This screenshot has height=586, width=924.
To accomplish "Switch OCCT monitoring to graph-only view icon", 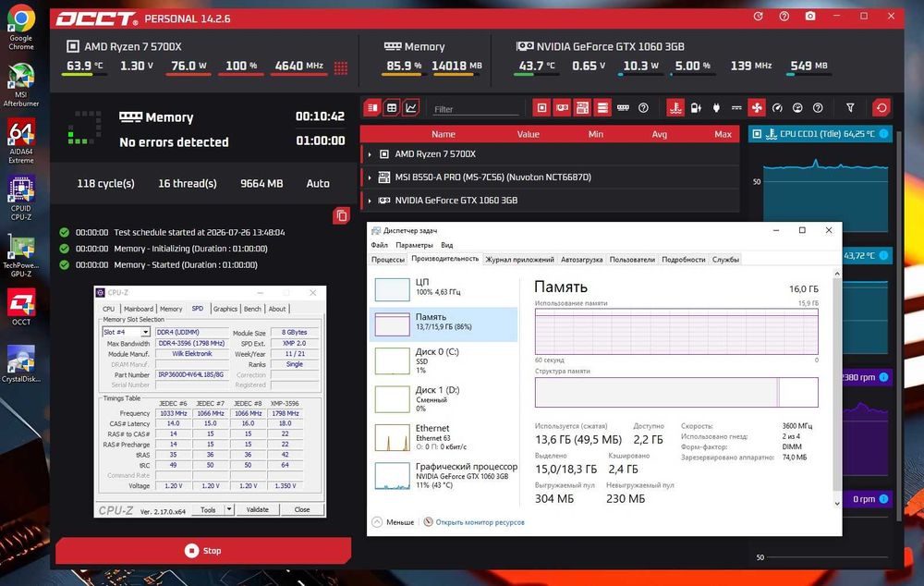I will click(x=411, y=108).
